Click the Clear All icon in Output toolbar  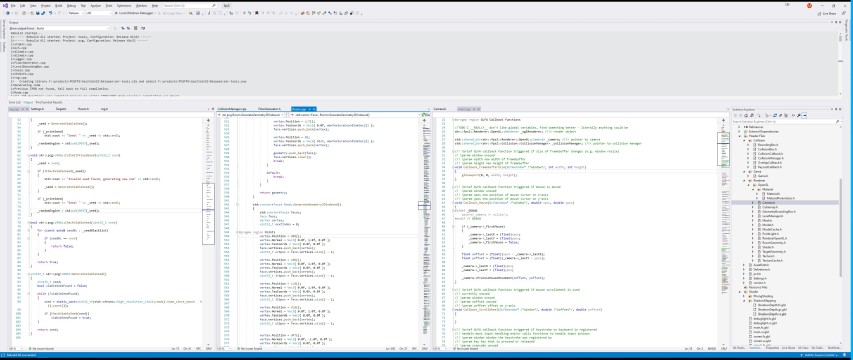coord(135,28)
